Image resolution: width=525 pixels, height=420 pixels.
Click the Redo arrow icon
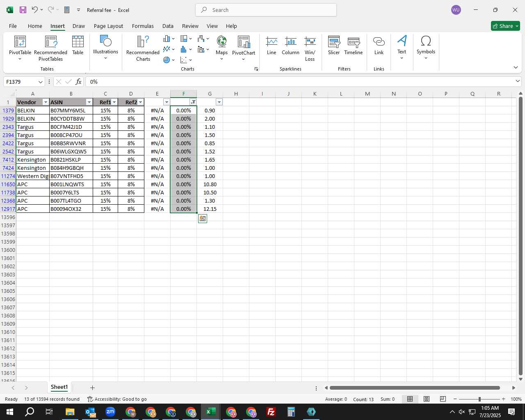click(51, 10)
